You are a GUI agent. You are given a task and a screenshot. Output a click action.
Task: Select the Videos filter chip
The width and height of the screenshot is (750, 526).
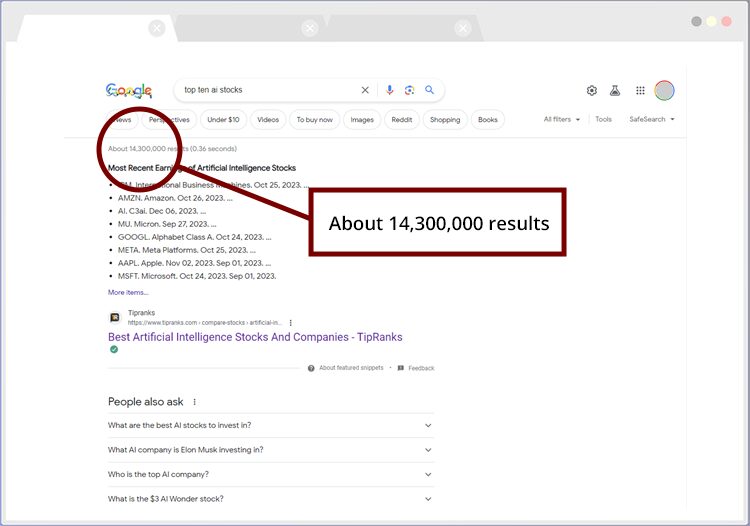point(268,120)
